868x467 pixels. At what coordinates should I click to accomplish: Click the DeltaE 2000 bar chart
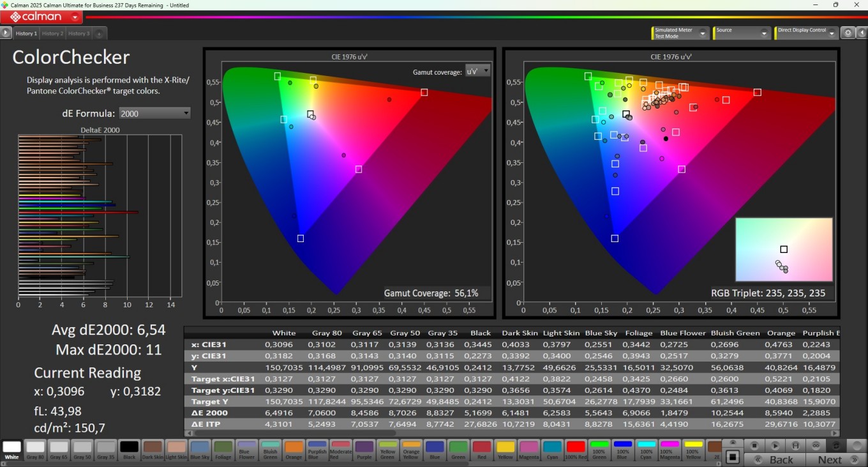click(x=100, y=215)
